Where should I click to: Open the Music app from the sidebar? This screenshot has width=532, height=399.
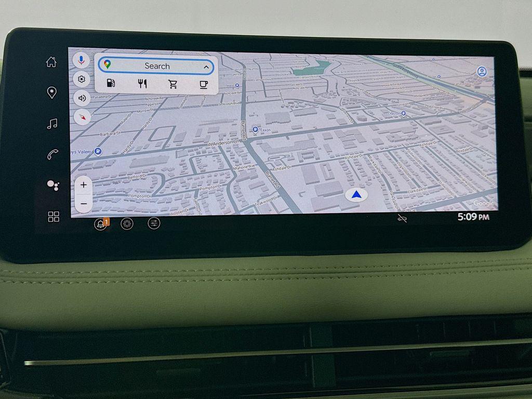[52, 124]
